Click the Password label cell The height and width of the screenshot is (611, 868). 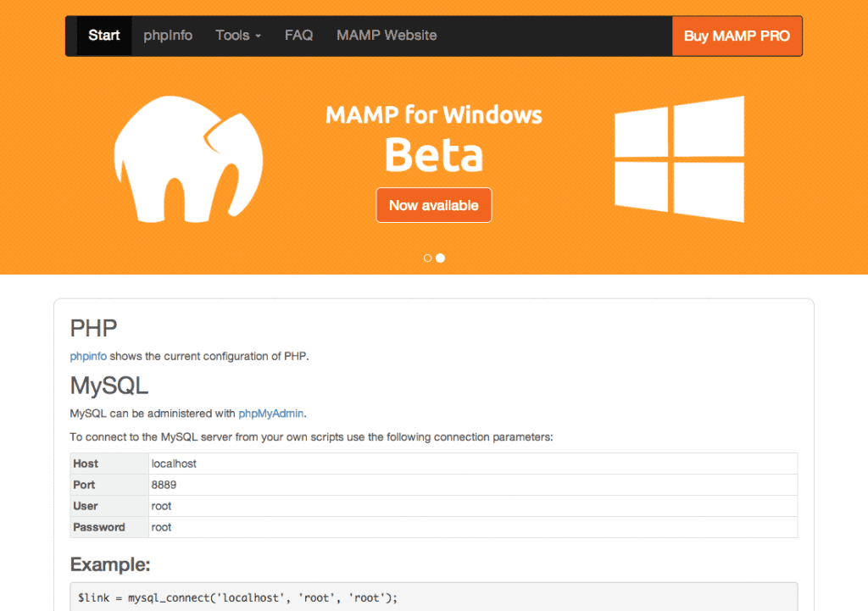click(x=109, y=527)
